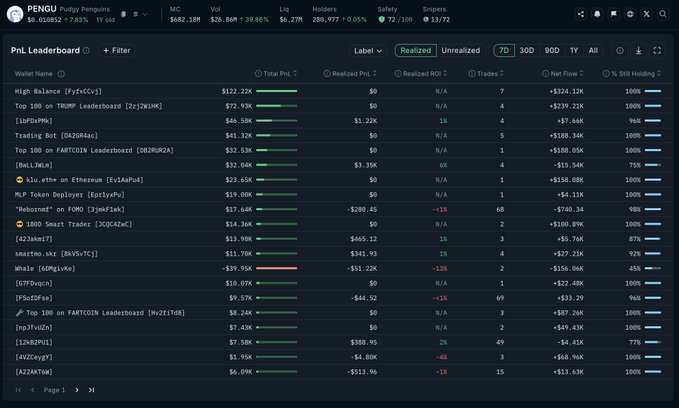Image resolution: width=679 pixels, height=408 pixels.
Task: Expand the chevron next to the chain icon
Action: coord(145,14)
